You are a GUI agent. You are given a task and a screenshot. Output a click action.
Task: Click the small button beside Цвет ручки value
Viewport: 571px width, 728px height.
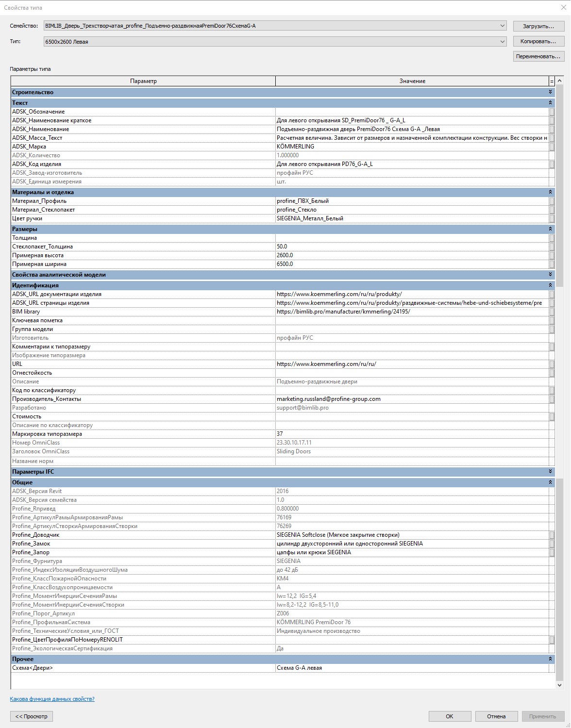pos(552,218)
